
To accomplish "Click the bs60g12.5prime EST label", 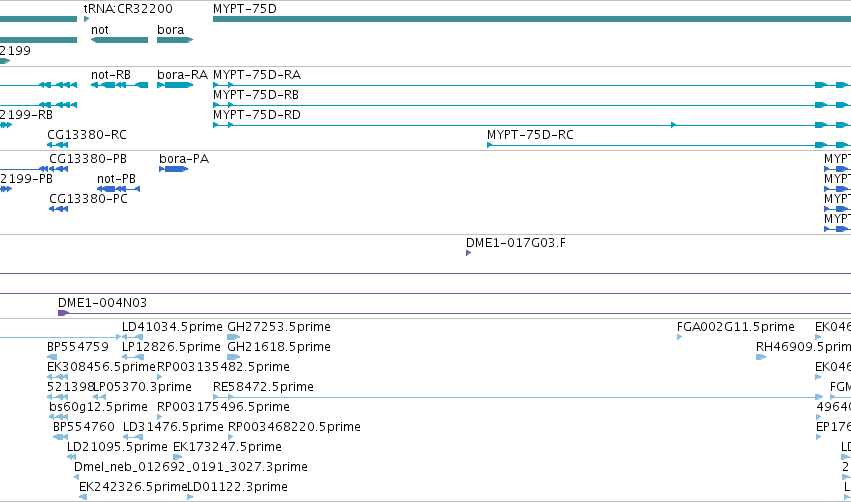I will click(98, 407).
